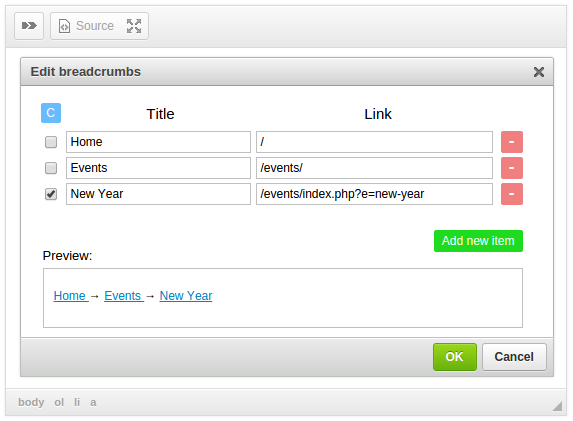Click the blue C button above the checkboxes

point(51,113)
